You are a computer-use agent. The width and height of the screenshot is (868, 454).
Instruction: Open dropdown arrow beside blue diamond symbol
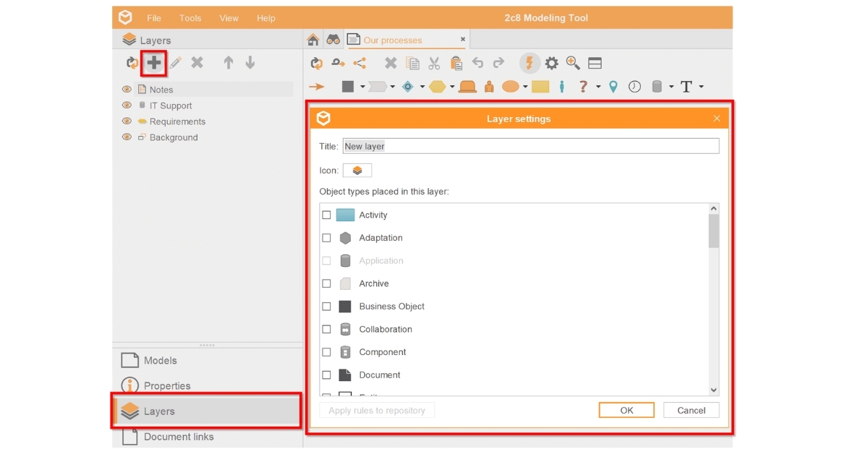[x=422, y=87]
